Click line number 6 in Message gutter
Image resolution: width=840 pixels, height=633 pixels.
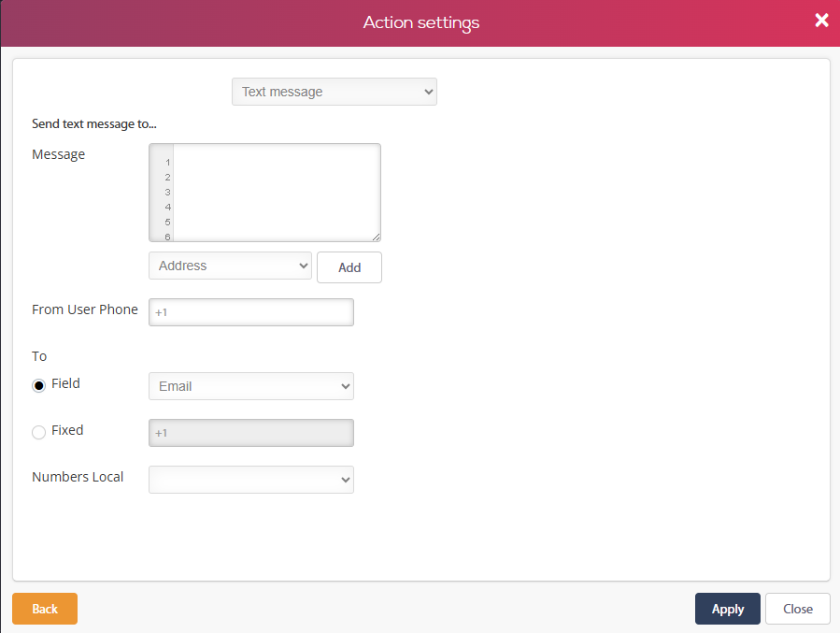[167, 237]
